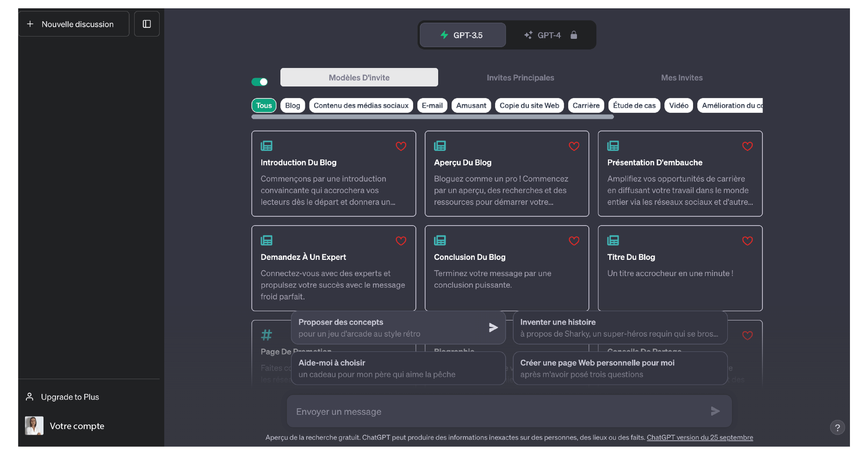Favorite the Titre Du Blog template
868x455 pixels.
click(747, 241)
